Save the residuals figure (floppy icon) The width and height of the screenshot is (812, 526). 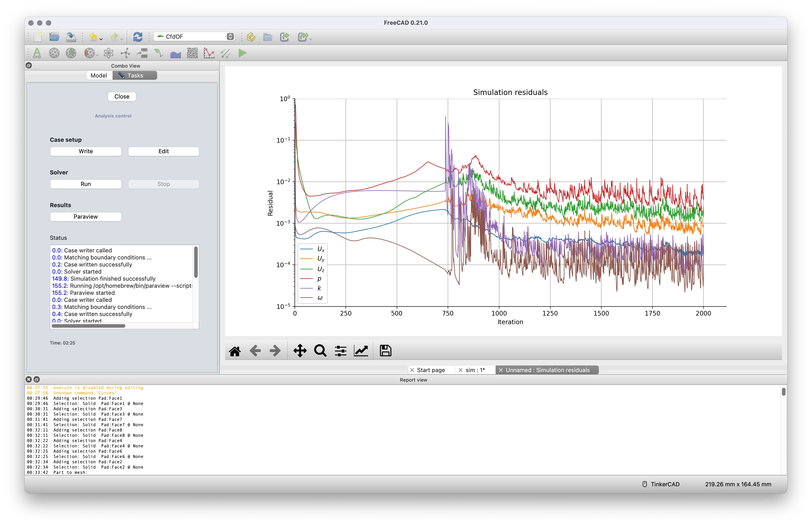(385, 350)
